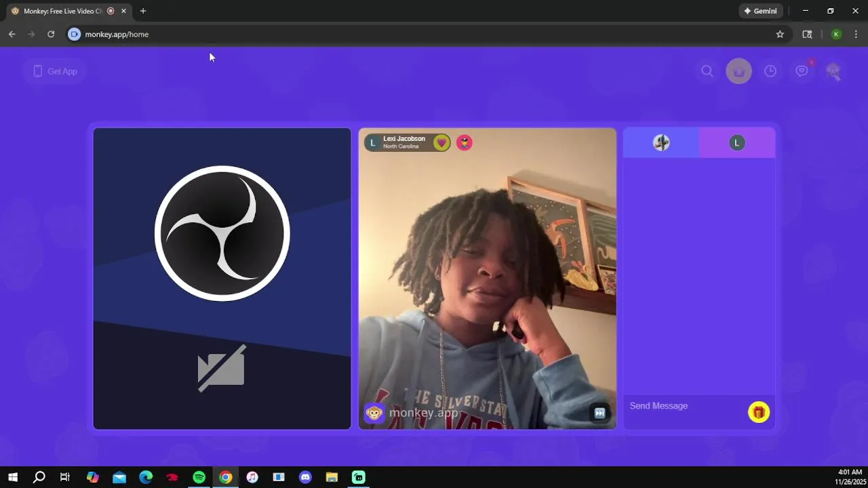
Task: Click the disabled camera icon on own video
Action: coord(222,368)
